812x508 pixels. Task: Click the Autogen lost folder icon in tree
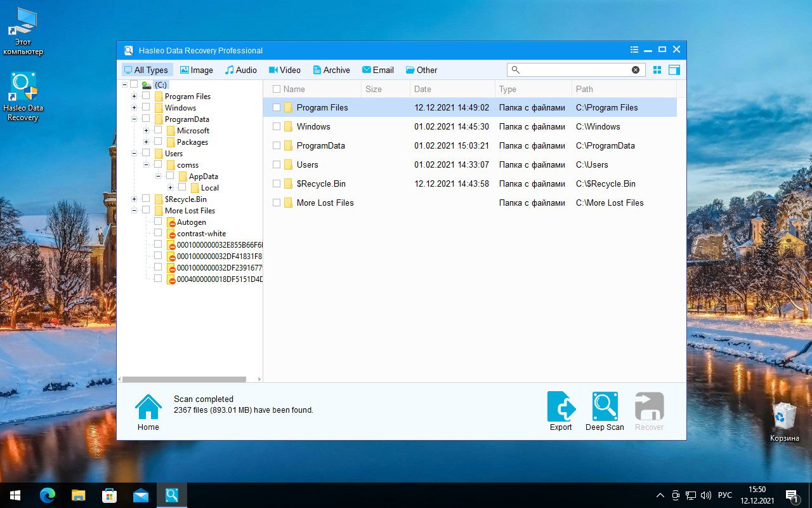(x=171, y=222)
